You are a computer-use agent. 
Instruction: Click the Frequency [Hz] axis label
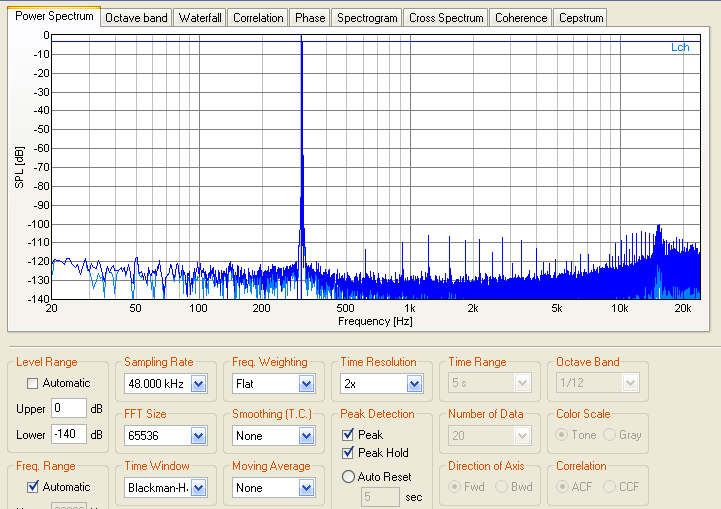click(375, 321)
